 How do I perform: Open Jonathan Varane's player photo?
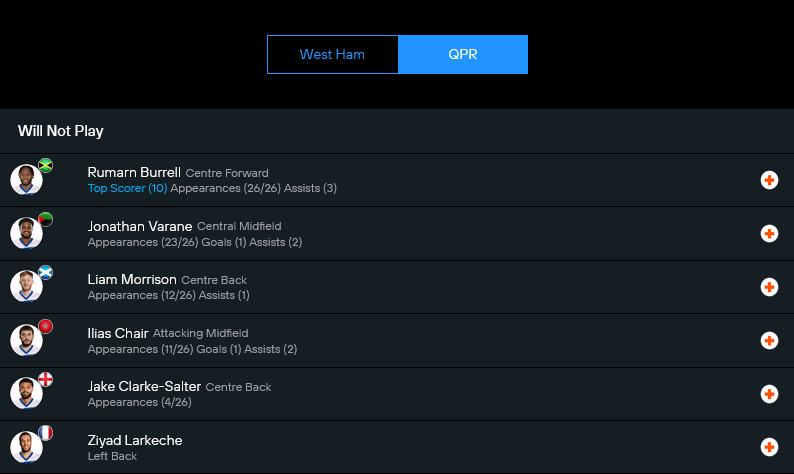pos(26,234)
